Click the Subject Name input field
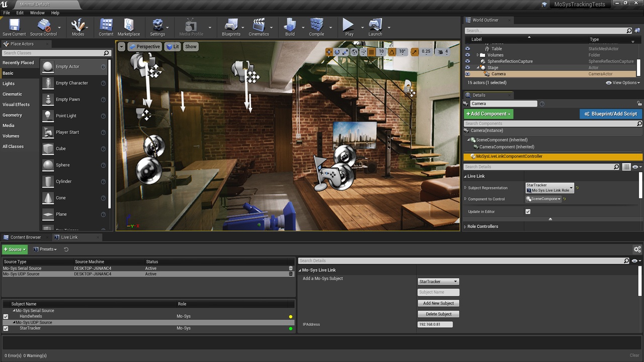The width and height of the screenshot is (644, 362). (438, 292)
